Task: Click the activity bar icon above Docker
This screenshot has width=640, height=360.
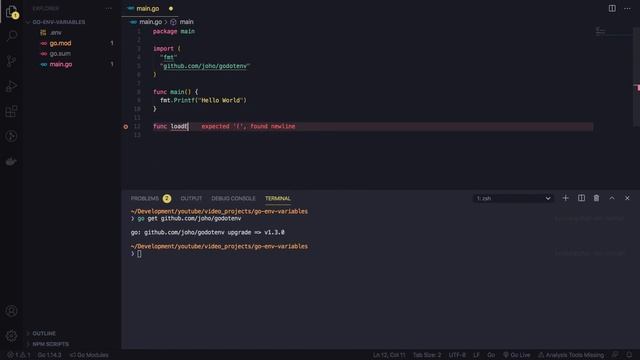Action: tap(11, 136)
